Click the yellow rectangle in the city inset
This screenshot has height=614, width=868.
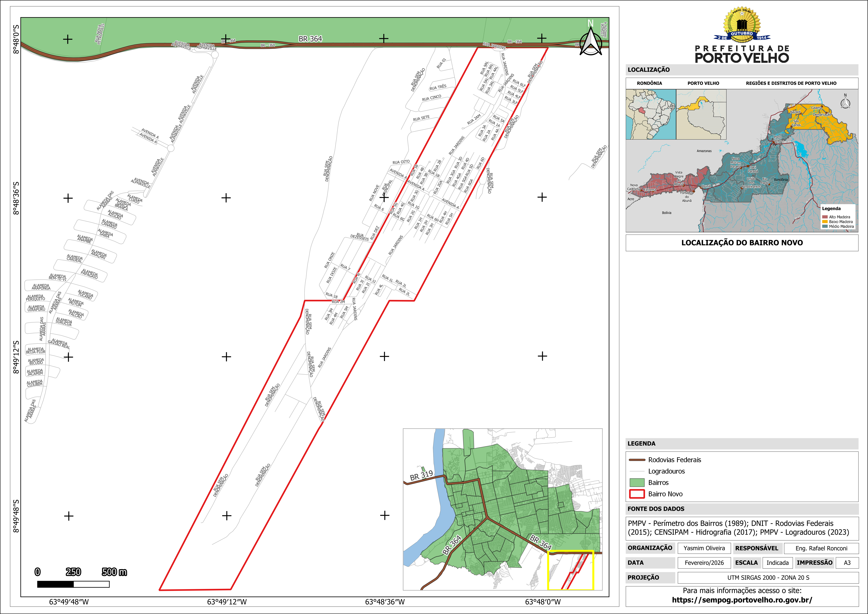[x=570, y=570]
